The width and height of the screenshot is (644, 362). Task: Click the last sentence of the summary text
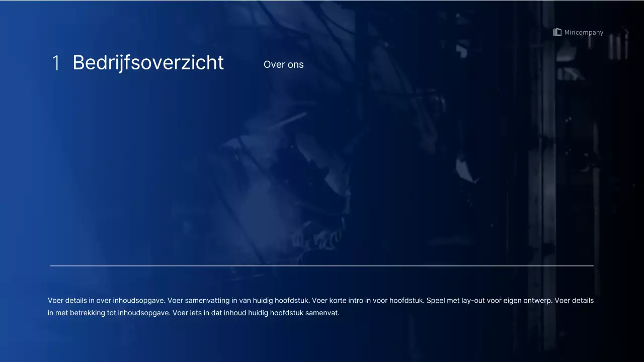tap(256, 313)
